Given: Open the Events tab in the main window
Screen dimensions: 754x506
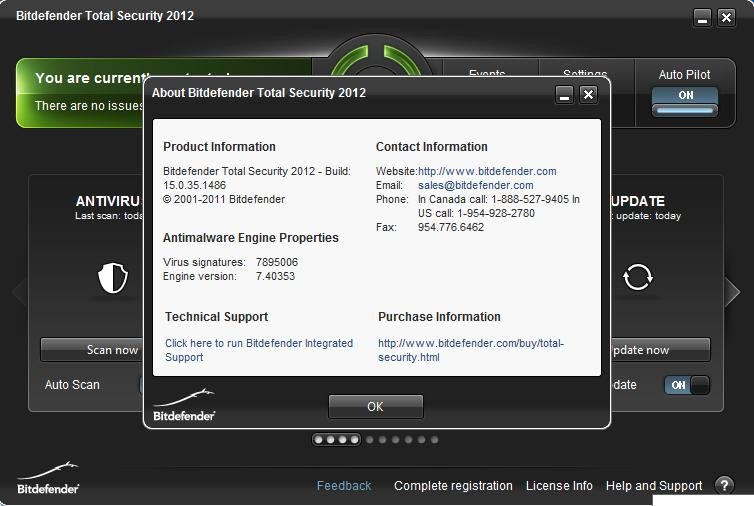Looking at the screenshot, I should point(487,74).
